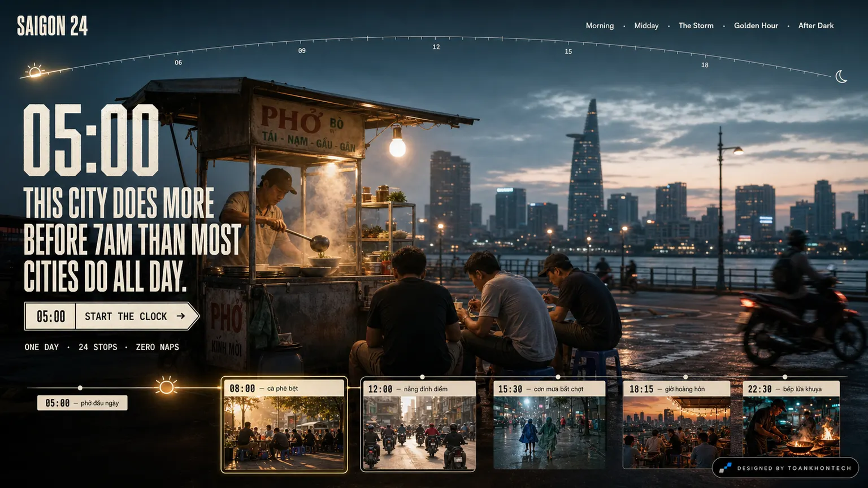This screenshot has width=868, height=488.
Task: Click the text 24 STOPS
Action: [x=98, y=347]
